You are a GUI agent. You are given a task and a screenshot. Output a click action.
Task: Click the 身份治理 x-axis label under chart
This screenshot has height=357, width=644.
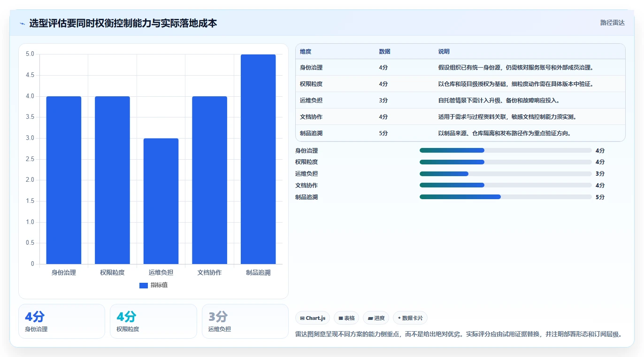pos(64,272)
